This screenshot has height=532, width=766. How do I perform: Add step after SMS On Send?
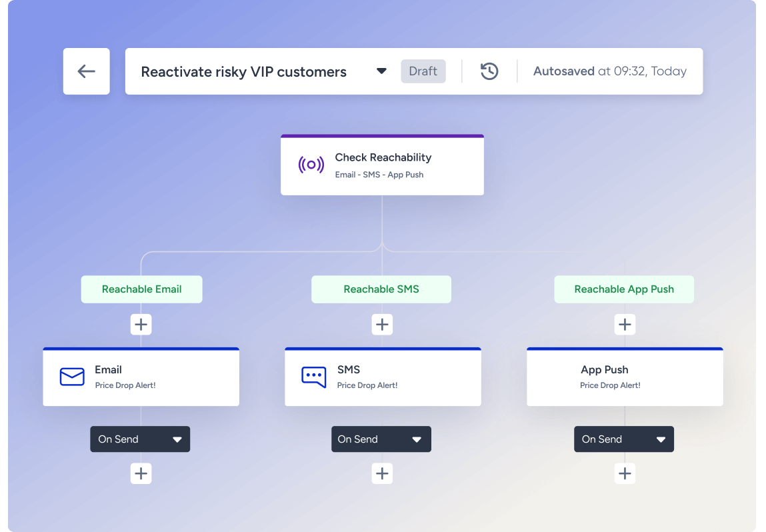pyautogui.click(x=382, y=473)
